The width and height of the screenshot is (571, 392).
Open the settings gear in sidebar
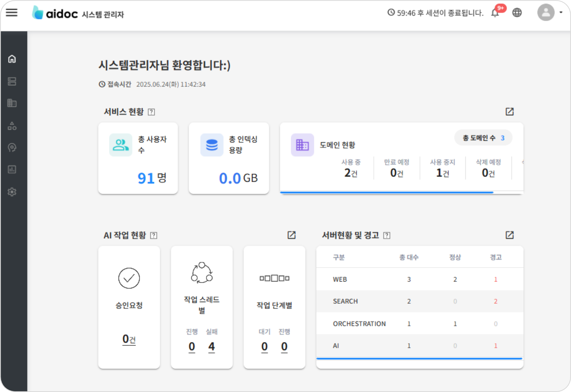point(12,192)
